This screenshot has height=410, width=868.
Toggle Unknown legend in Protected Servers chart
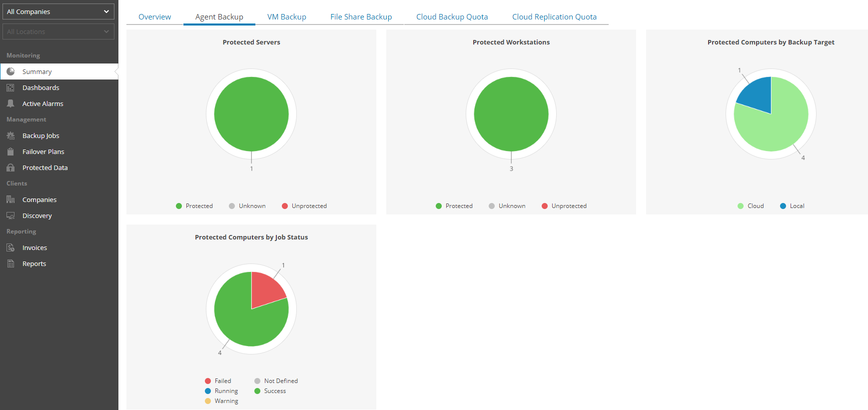tap(247, 206)
